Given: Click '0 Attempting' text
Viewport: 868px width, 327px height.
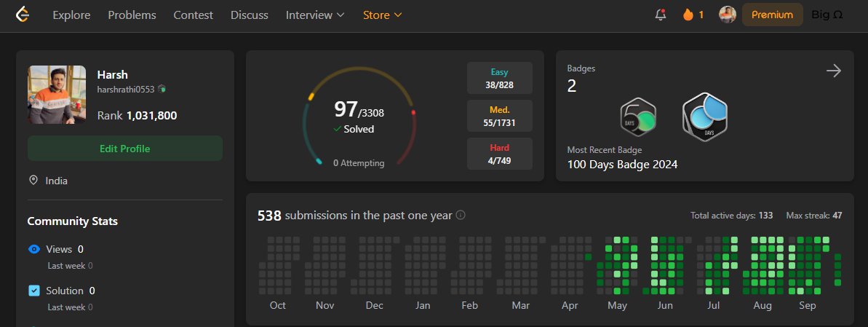Looking at the screenshot, I should click(x=359, y=163).
